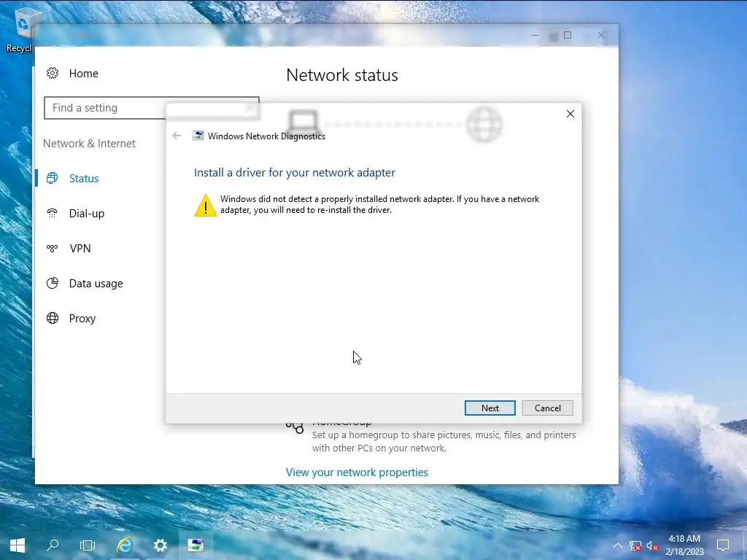This screenshot has height=560, width=747.
Task: Open Proxy settings page
Action: (x=82, y=319)
